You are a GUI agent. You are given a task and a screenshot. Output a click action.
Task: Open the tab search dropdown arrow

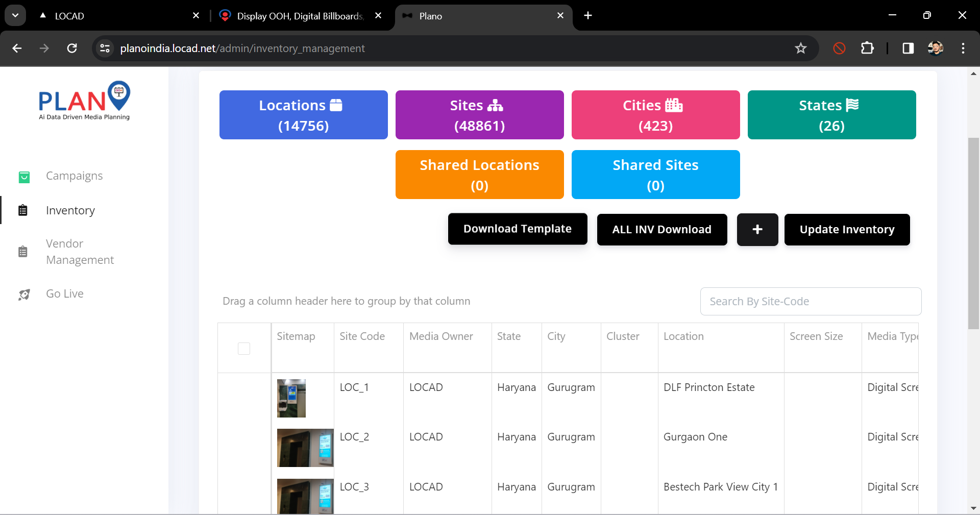point(15,15)
